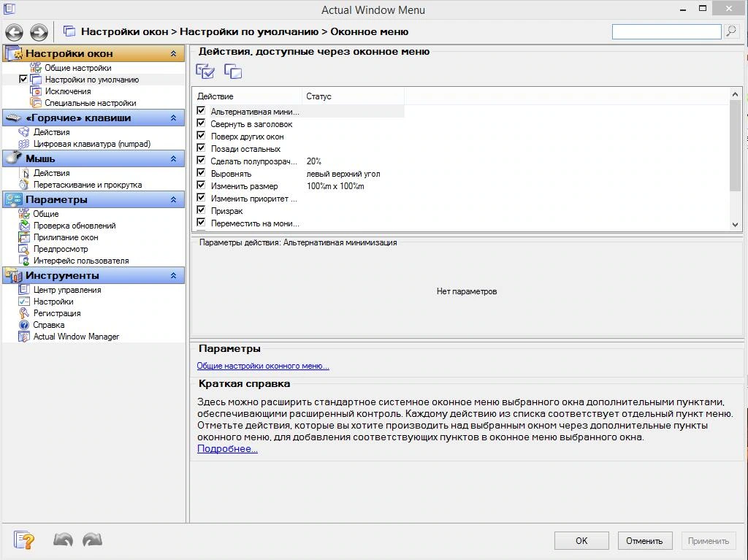
Task: Toggle Переместить на мони... checkbox
Action: [201, 222]
